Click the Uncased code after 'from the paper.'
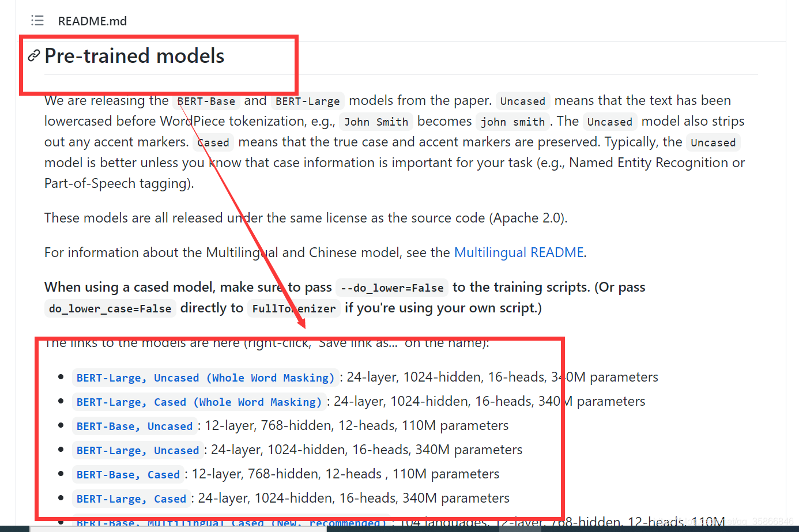799x532 pixels. [x=523, y=101]
